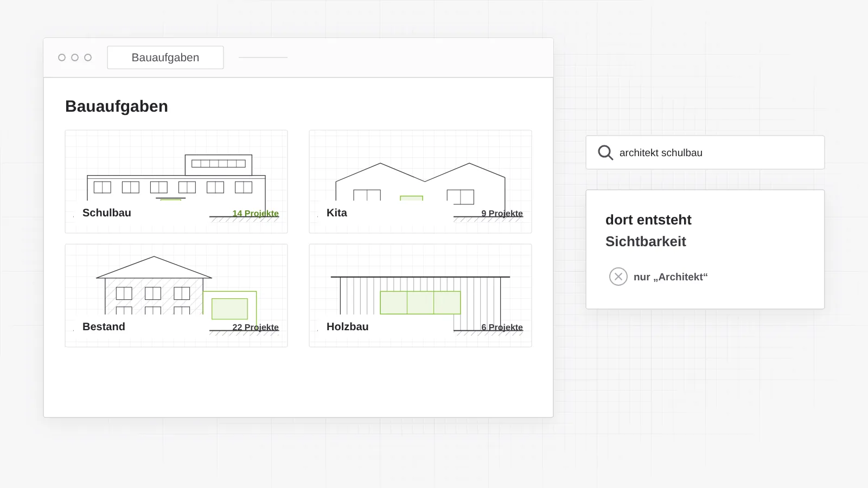The width and height of the screenshot is (868, 488).
Task: Click the Bauaufgaben page heading
Action: pos(117,106)
